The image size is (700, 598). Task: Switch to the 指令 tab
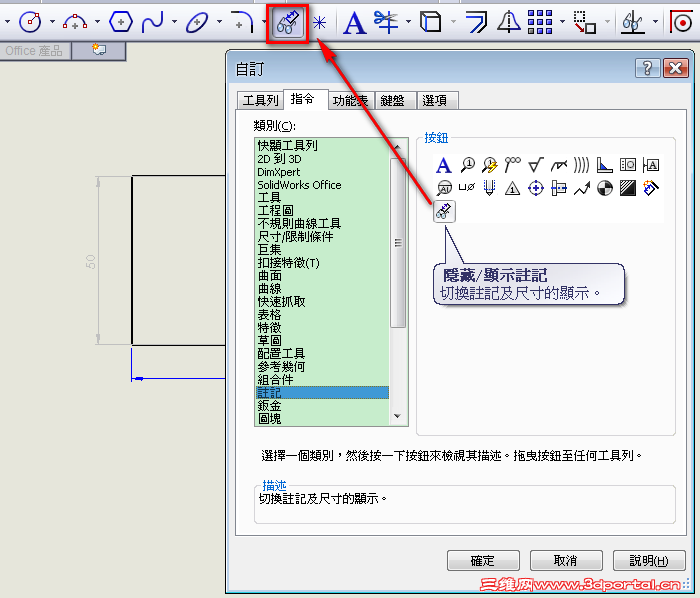306,99
